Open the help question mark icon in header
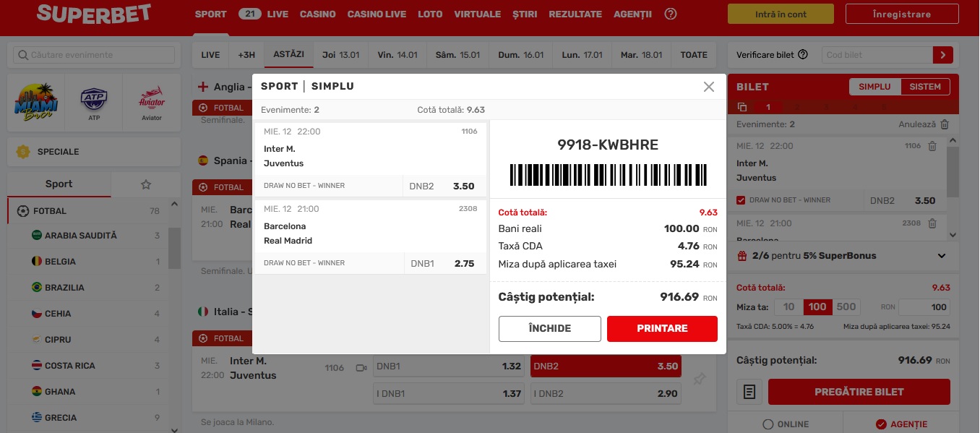 pyautogui.click(x=671, y=14)
